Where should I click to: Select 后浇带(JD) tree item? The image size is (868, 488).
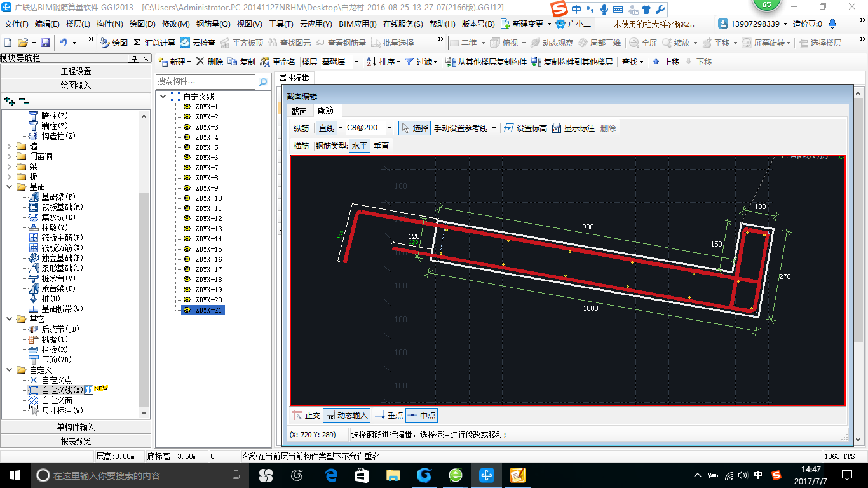pos(53,329)
